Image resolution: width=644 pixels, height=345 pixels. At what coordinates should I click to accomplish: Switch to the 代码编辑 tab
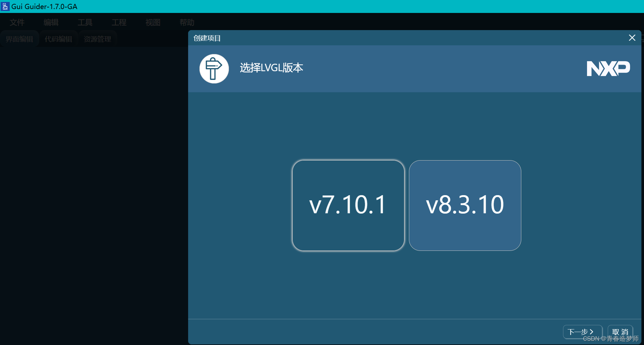[x=58, y=39]
